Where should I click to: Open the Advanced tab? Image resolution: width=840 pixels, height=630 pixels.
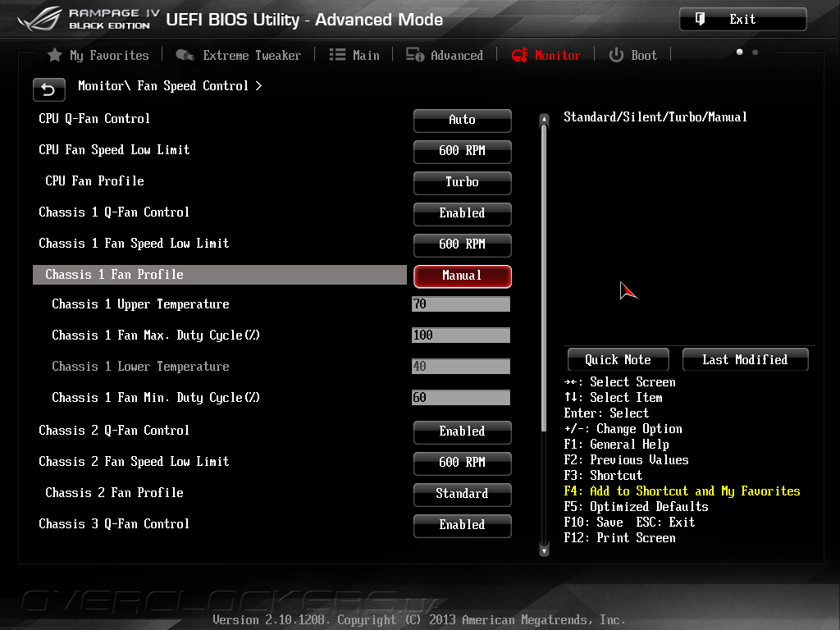pyautogui.click(x=456, y=55)
